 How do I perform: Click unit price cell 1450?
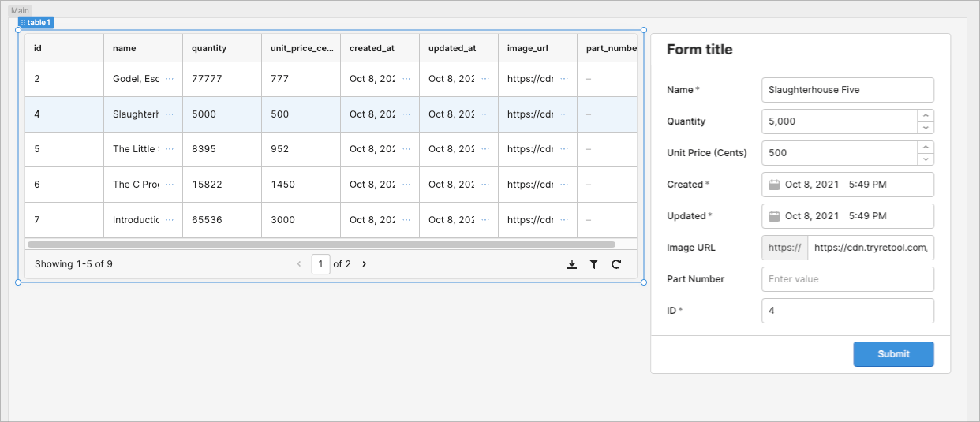tap(301, 185)
